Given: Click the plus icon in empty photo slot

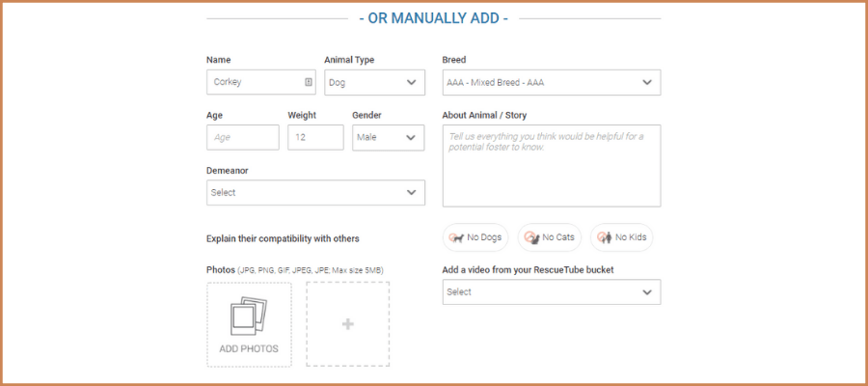Looking at the screenshot, I should click(348, 324).
